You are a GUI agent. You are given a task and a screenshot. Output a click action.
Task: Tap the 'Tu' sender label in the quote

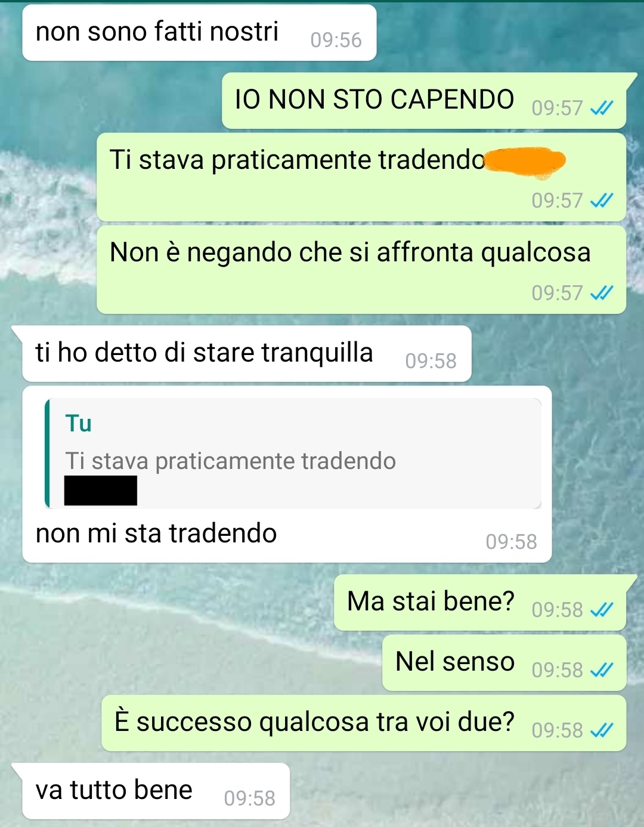[x=78, y=423]
